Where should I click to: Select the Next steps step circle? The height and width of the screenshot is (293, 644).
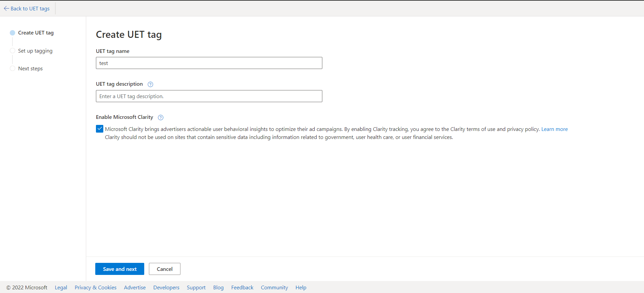pyautogui.click(x=12, y=68)
